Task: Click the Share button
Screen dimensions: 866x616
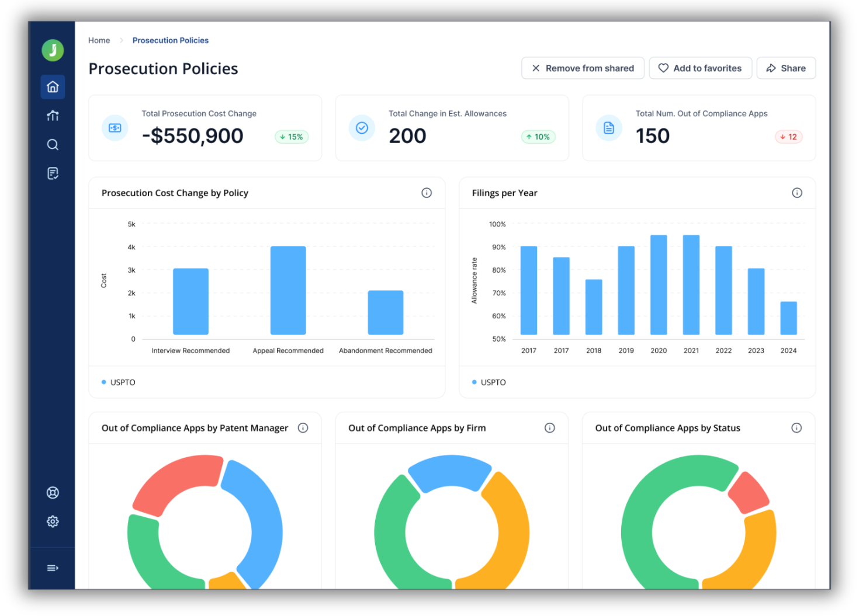Action: point(786,68)
